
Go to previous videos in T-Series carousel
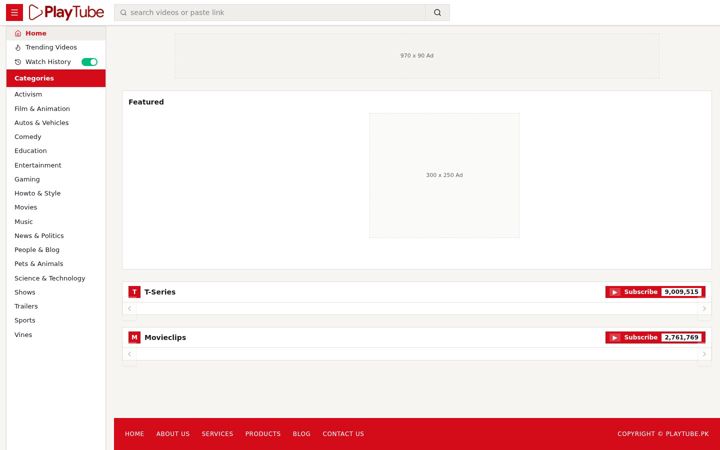click(x=129, y=309)
